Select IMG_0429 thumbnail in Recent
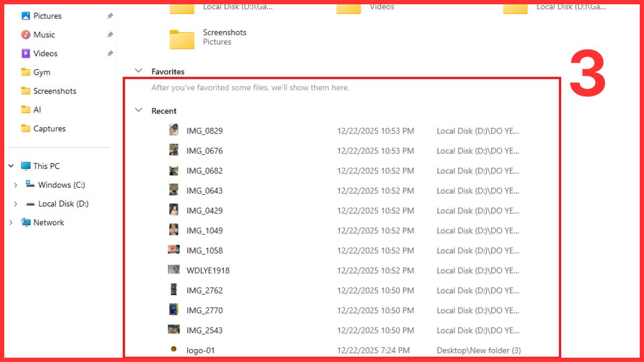The height and width of the screenshot is (362, 644). (173, 210)
